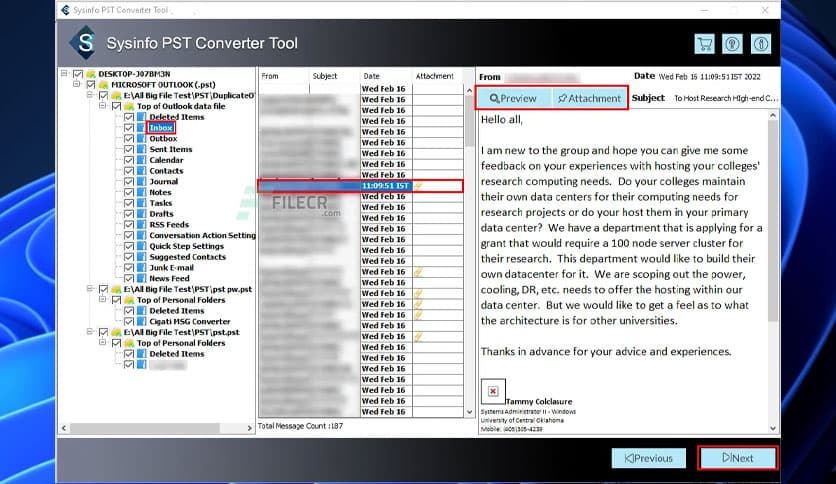The image size is (836, 484).
Task: Collapse the pst pw.pst file node
Action: coord(90,288)
